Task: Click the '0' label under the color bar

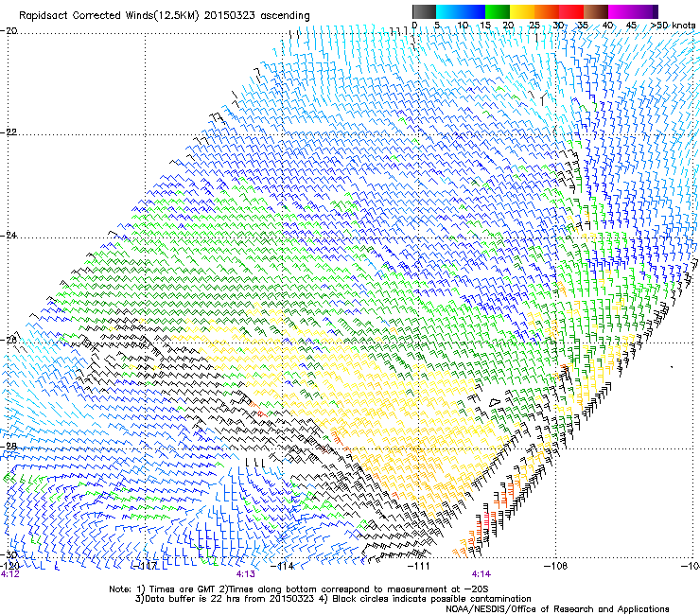Action: [x=414, y=26]
